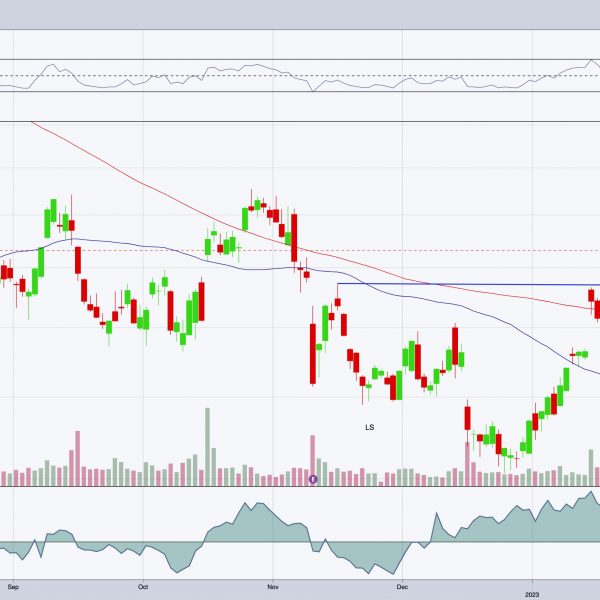Image resolution: width=600 pixels, height=600 pixels.
Task: Click the Oct label on time axis
Action: coord(143,587)
